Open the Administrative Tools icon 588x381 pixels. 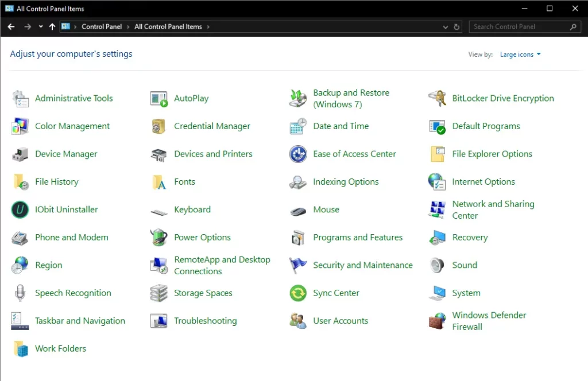tap(20, 99)
